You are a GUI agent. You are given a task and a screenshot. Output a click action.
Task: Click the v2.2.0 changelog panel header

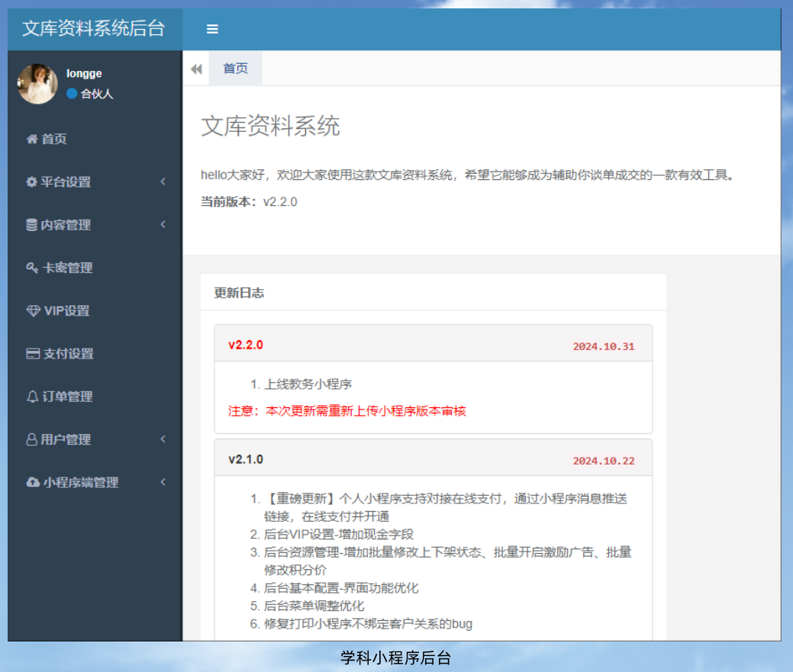coord(433,345)
